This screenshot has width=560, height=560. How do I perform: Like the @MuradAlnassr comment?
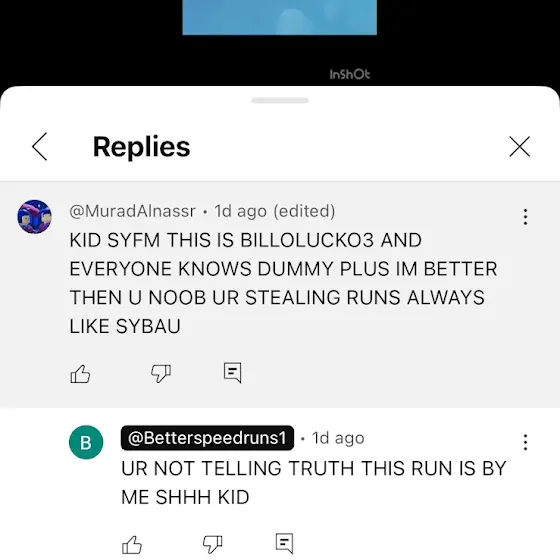coord(80,374)
